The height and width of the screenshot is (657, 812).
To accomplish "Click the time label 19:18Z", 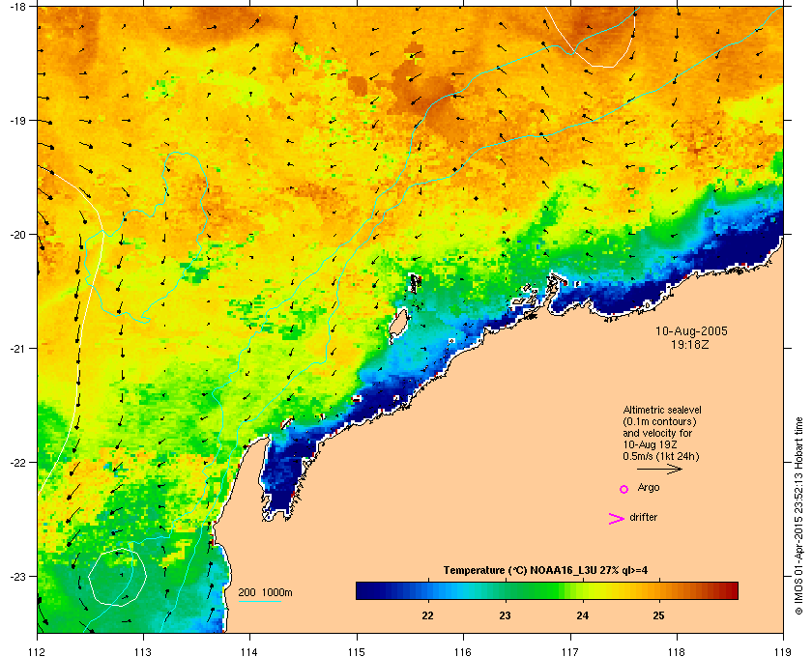I will pos(690,344).
